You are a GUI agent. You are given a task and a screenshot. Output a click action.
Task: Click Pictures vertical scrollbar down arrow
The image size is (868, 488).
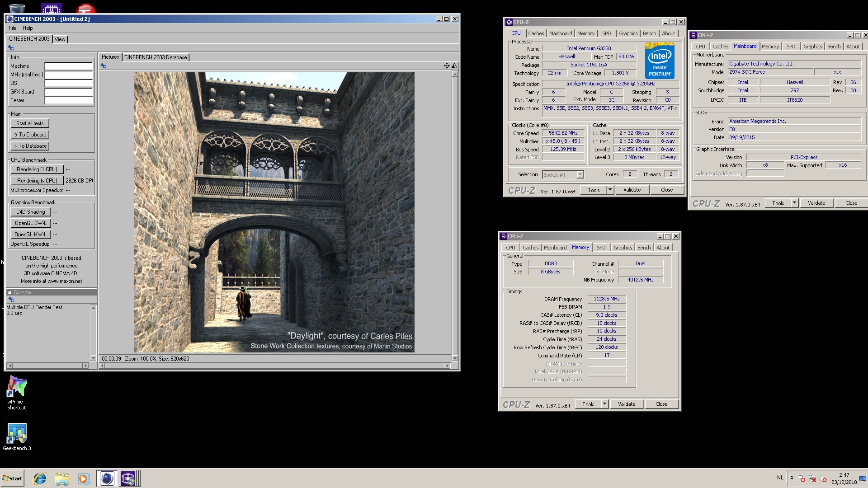(x=454, y=358)
